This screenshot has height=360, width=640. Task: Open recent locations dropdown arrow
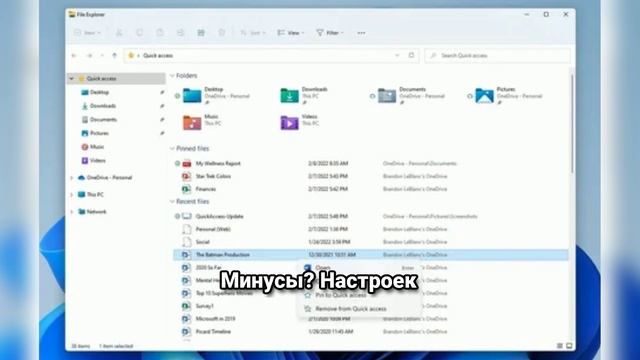pos(102,56)
